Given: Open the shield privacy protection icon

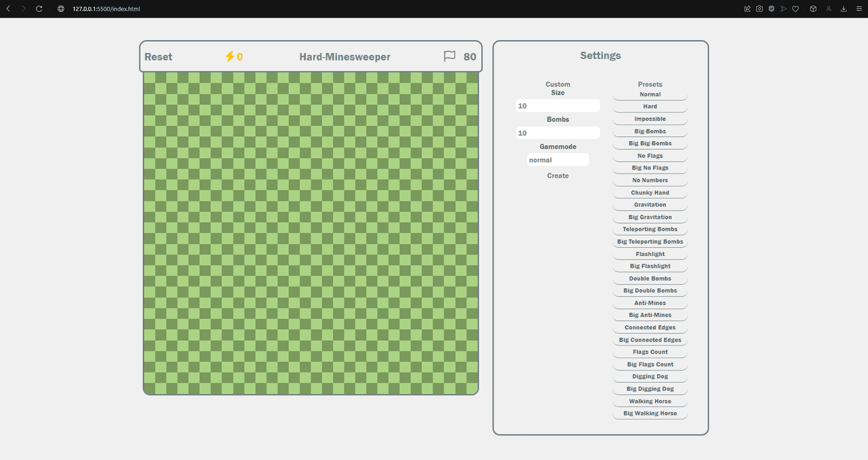Looking at the screenshot, I should [x=771, y=9].
